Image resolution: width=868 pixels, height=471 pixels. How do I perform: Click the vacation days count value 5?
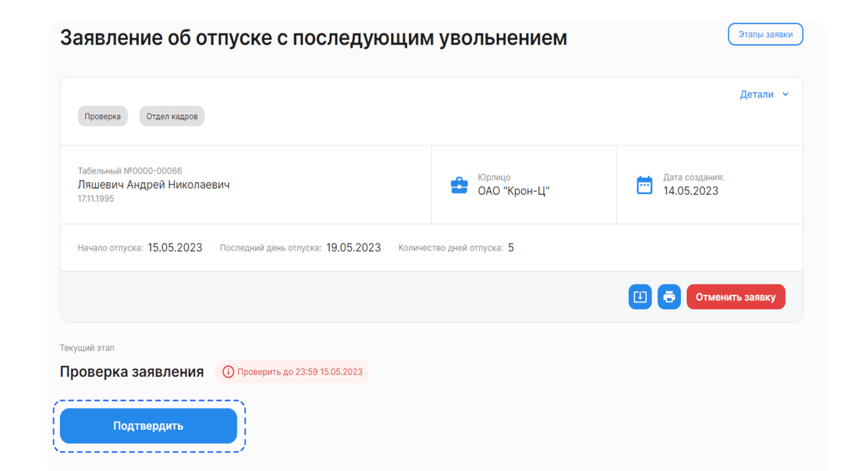point(511,248)
